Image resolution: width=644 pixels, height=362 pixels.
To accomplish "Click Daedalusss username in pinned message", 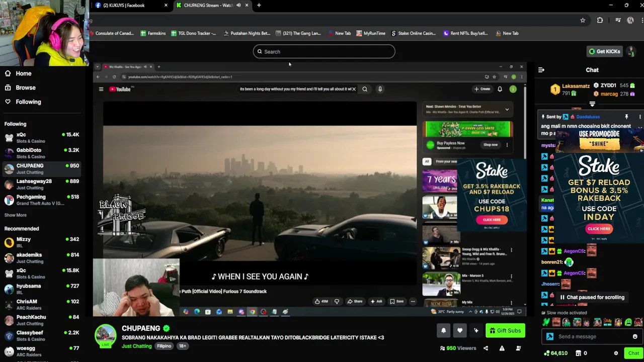I will coord(588,117).
